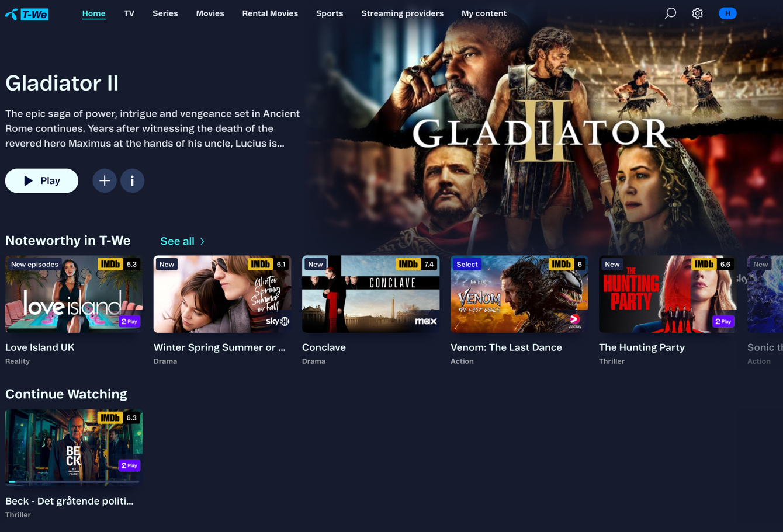This screenshot has height=532, width=783.
Task: Click the SkyShowtime logo on Winter Spring card
Action: click(278, 321)
